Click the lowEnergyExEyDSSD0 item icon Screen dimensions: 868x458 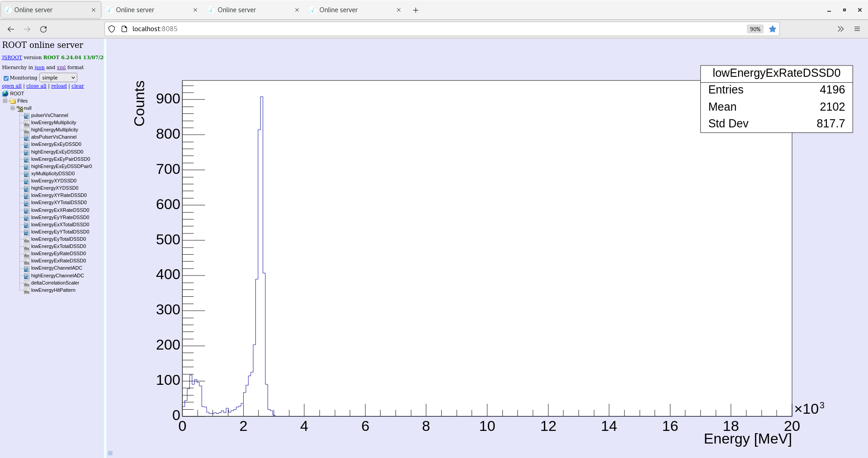coord(27,145)
